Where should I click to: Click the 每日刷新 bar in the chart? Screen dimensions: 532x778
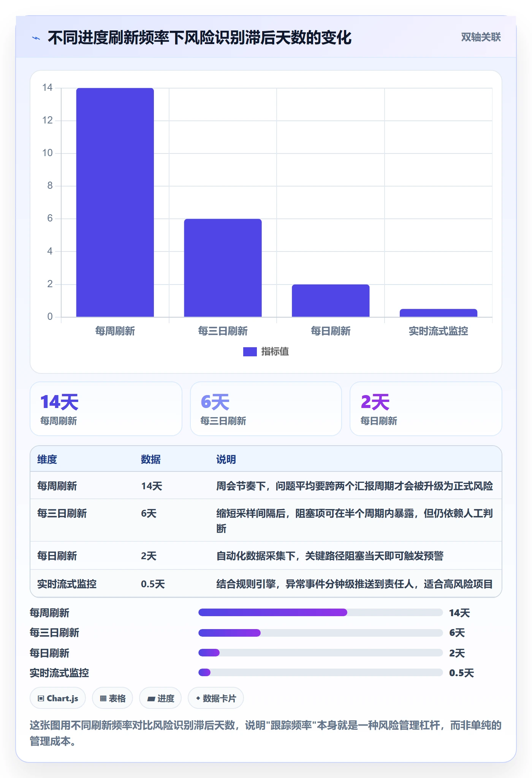(331, 300)
